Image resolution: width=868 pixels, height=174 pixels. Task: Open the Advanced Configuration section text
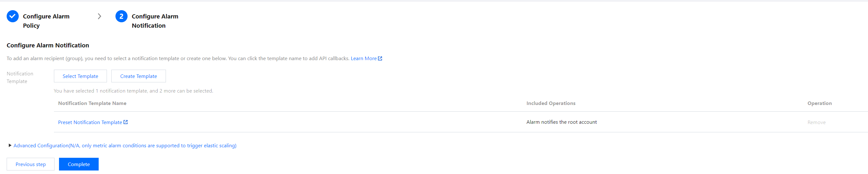coord(125,146)
